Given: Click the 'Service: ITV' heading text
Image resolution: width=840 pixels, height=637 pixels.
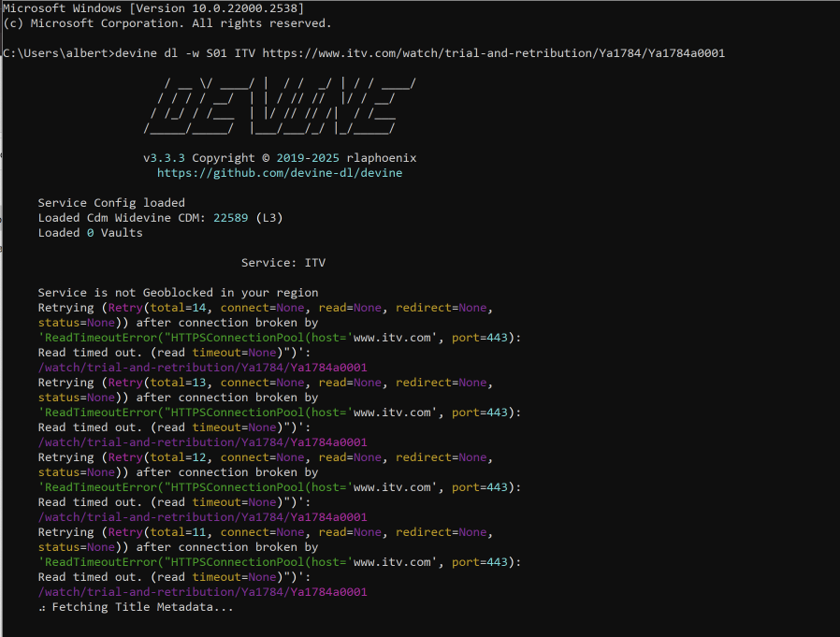Looking at the screenshot, I should 282,263.
